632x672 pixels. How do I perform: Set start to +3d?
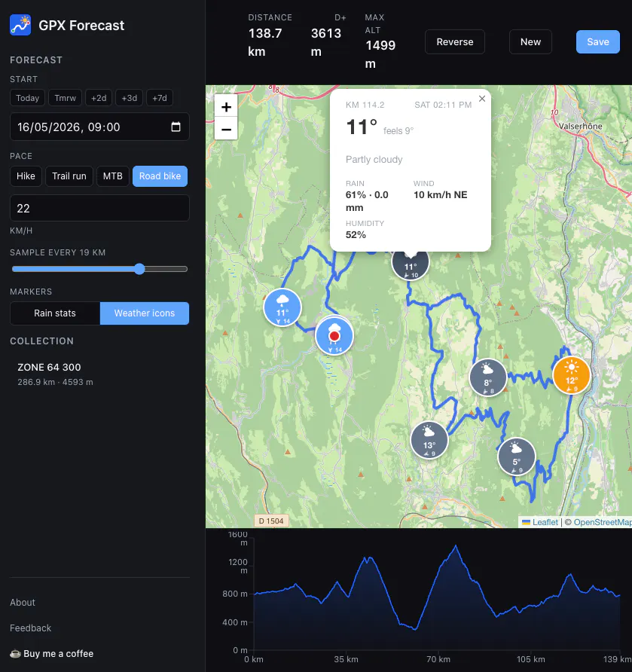point(129,98)
